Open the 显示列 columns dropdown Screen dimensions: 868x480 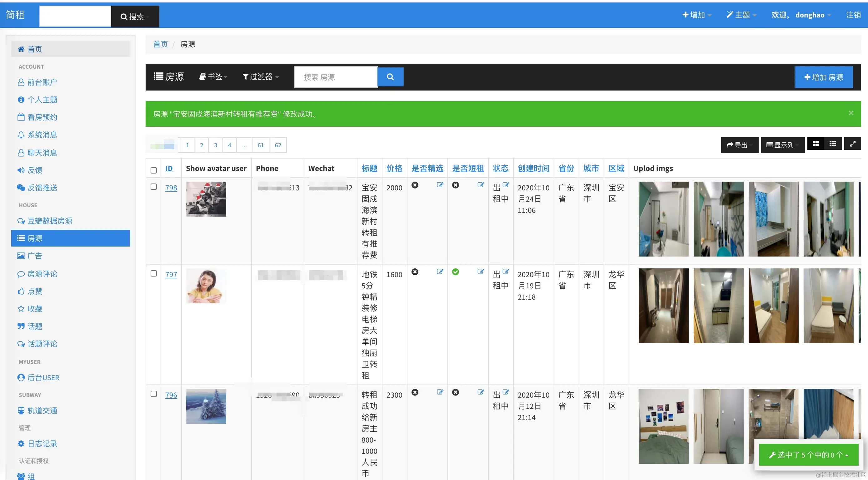tap(782, 145)
